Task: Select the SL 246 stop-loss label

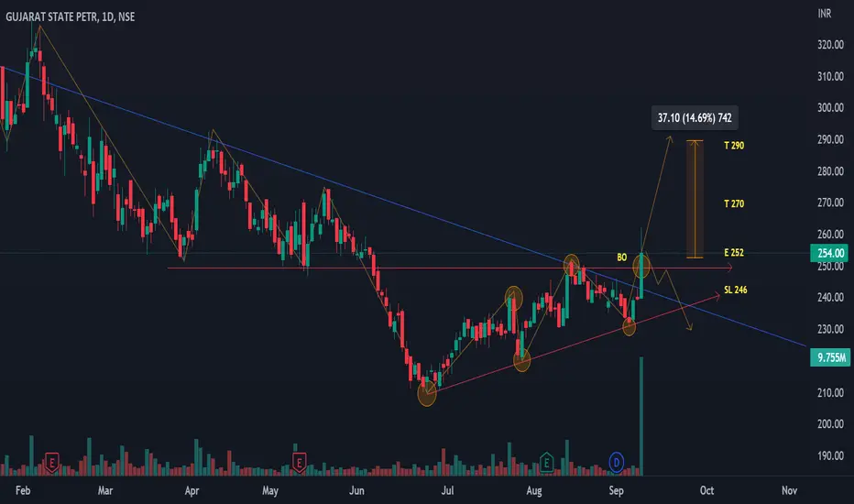Action: (x=735, y=290)
